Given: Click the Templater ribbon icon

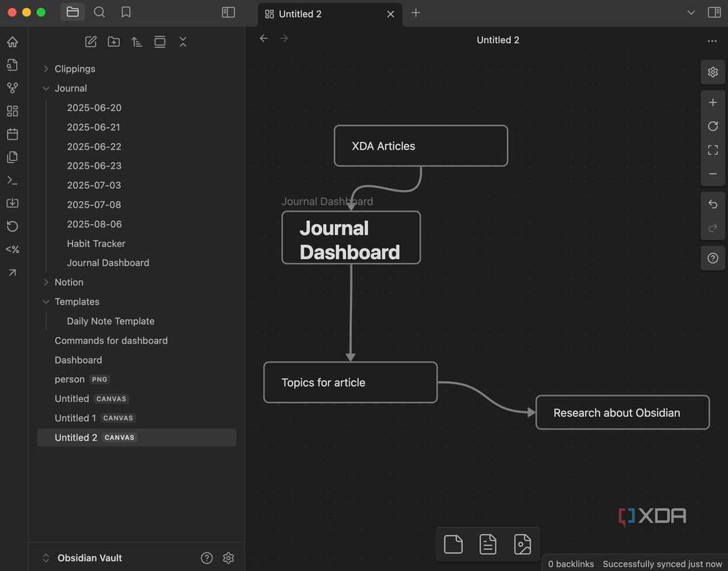Looking at the screenshot, I should [x=13, y=249].
